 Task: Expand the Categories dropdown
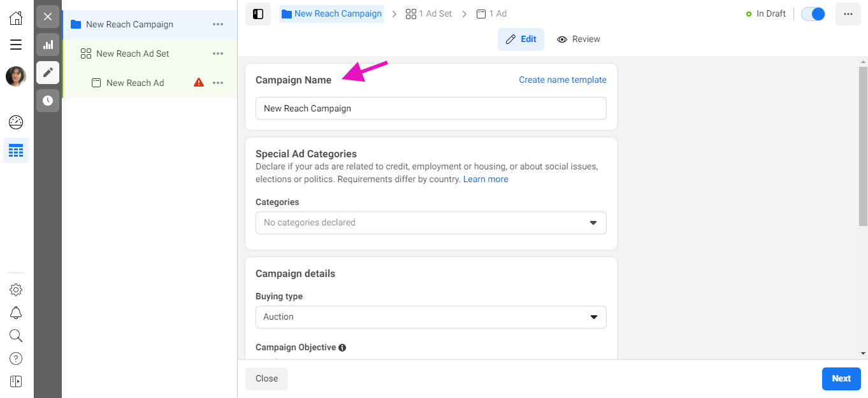point(431,223)
